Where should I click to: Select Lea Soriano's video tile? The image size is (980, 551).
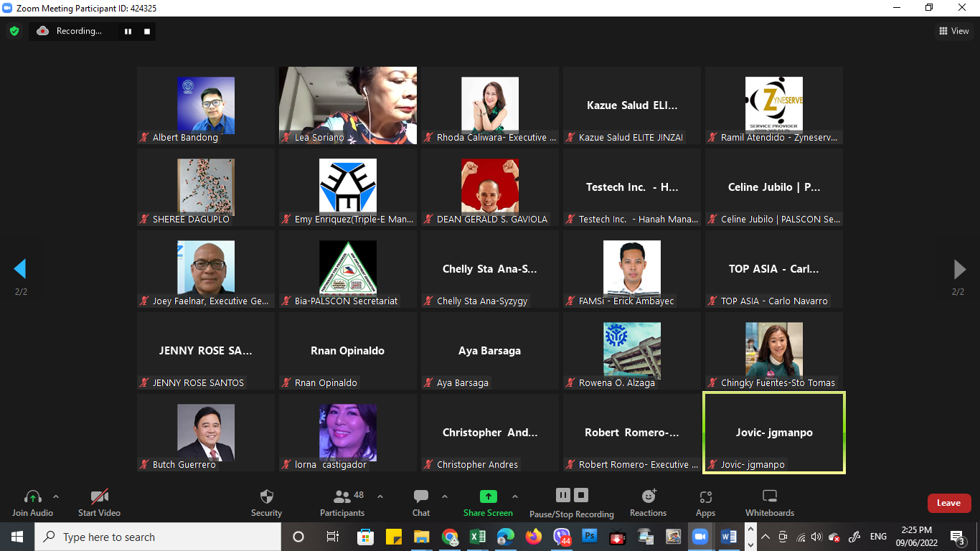point(348,105)
